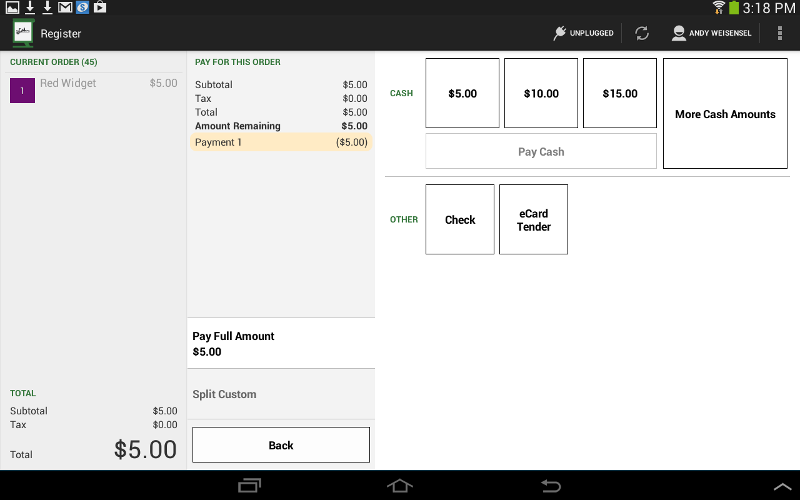Click the sync refresh icon
The image size is (800, 500).
642,33
